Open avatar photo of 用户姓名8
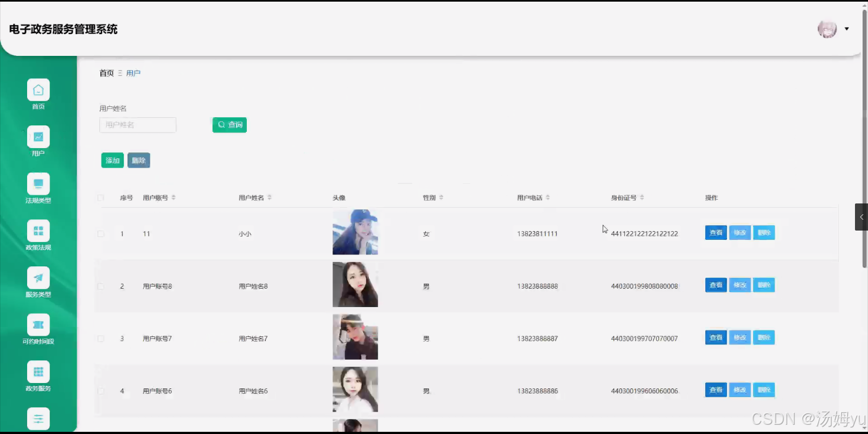The image size is (868, 434). (x=355, y=285)
